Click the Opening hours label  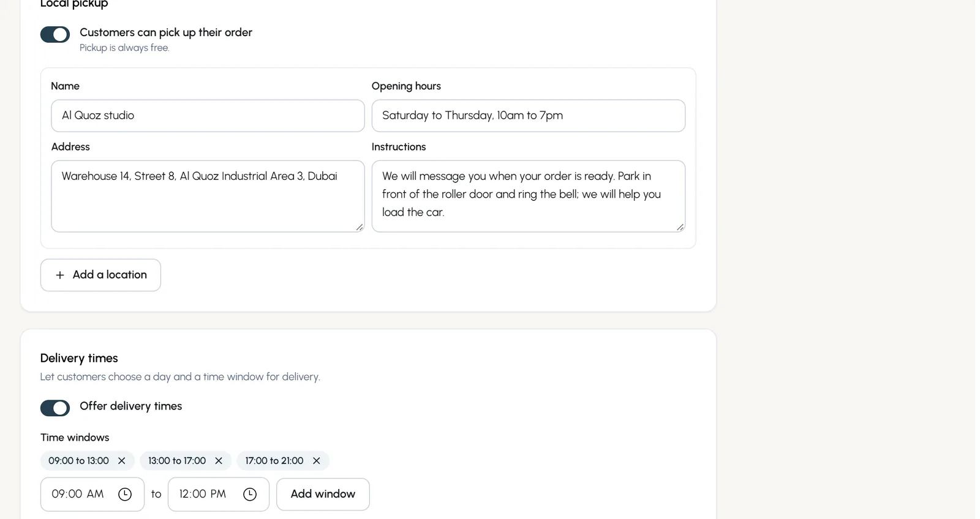click(x=406, y=86)
